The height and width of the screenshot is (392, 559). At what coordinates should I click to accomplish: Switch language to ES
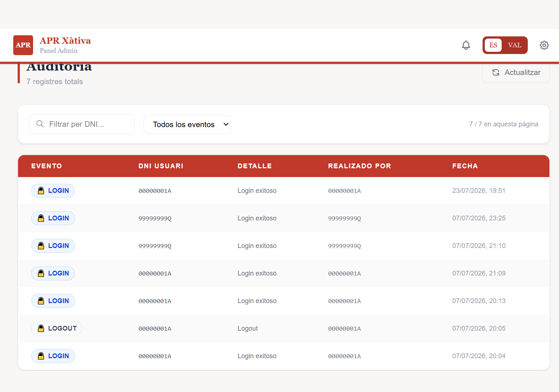[493, 45]
